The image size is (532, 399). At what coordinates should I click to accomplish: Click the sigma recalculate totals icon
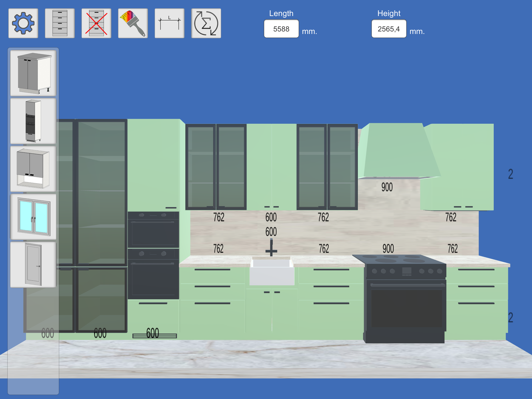pos(206,23)
